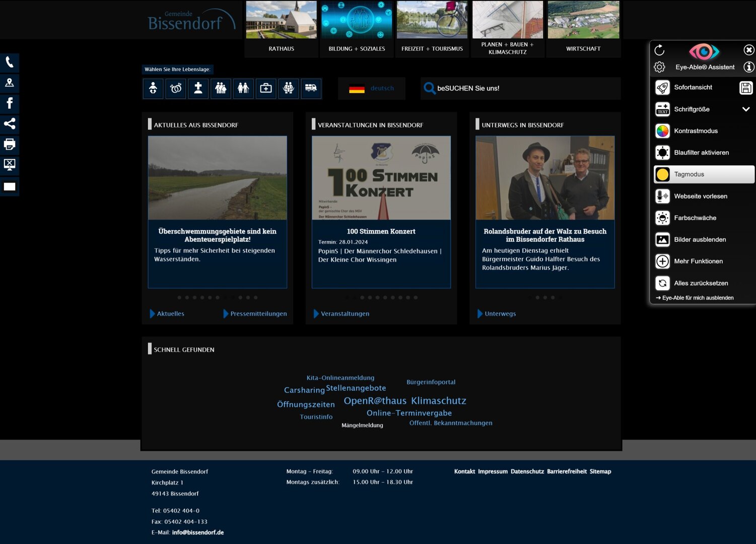756x544 pixels.
Task: Open the Facebook icon in left sidebar
Action: coord(9,103)
